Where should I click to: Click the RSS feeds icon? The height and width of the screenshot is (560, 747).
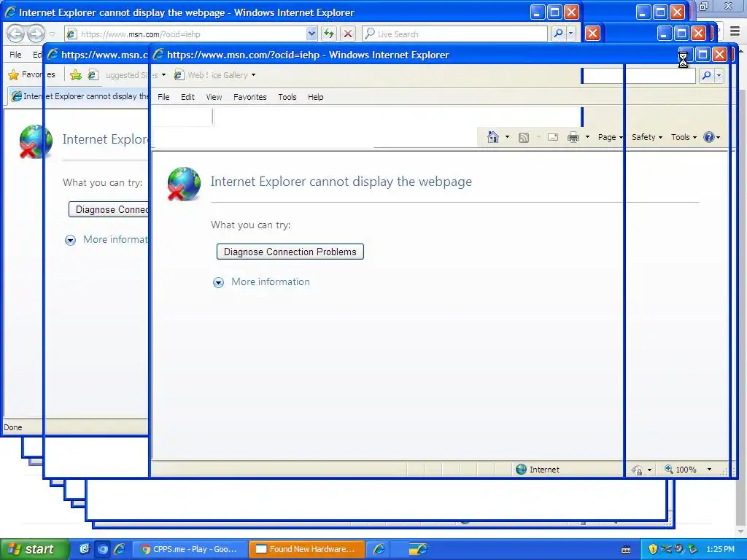click(524, 138)
